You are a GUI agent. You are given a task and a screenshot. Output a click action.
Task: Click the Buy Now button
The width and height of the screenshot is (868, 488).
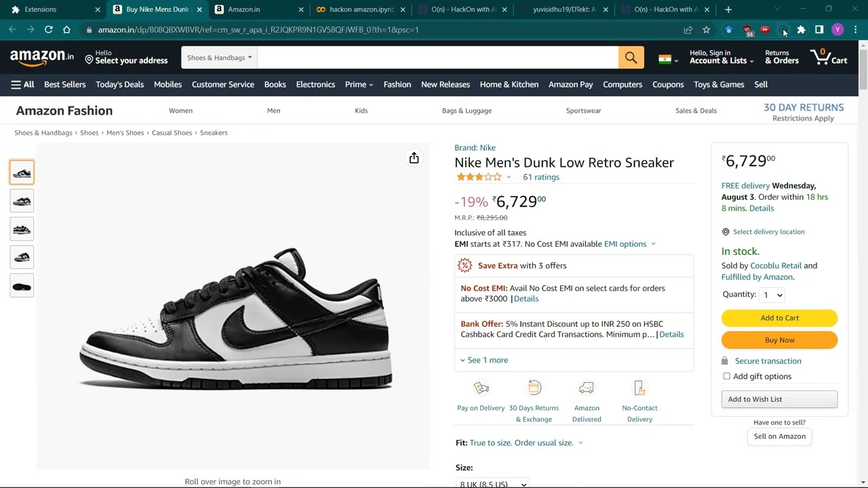[780, 340]
